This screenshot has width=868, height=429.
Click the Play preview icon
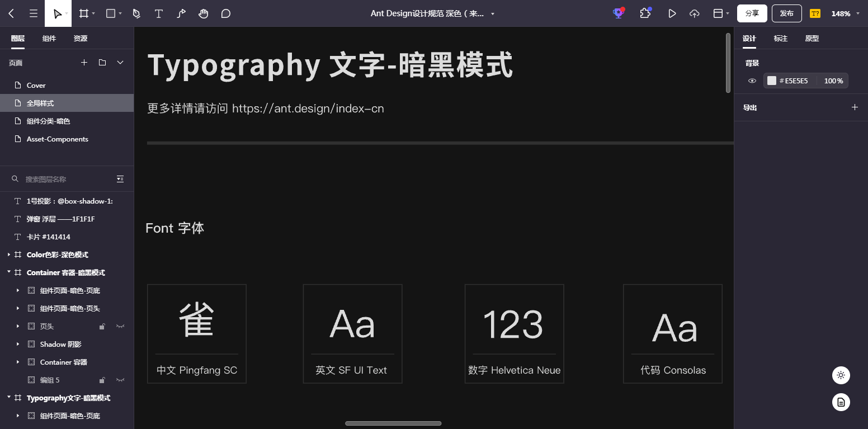click(x=672, y=13)
